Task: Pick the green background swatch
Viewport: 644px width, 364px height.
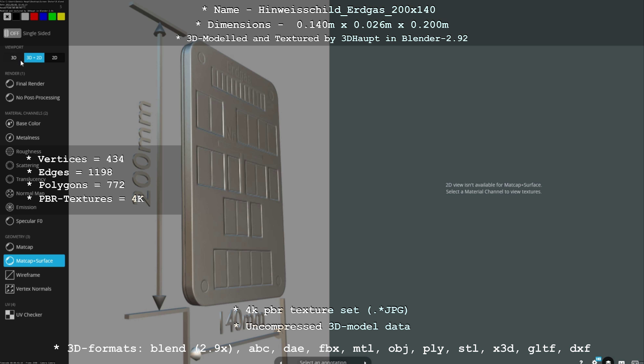Action: tap(52, 17)
